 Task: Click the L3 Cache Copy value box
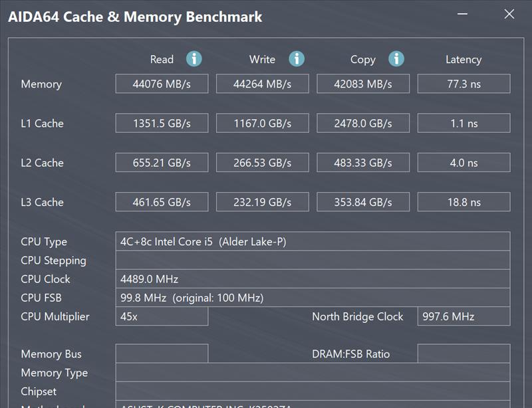tap(362, 202)
